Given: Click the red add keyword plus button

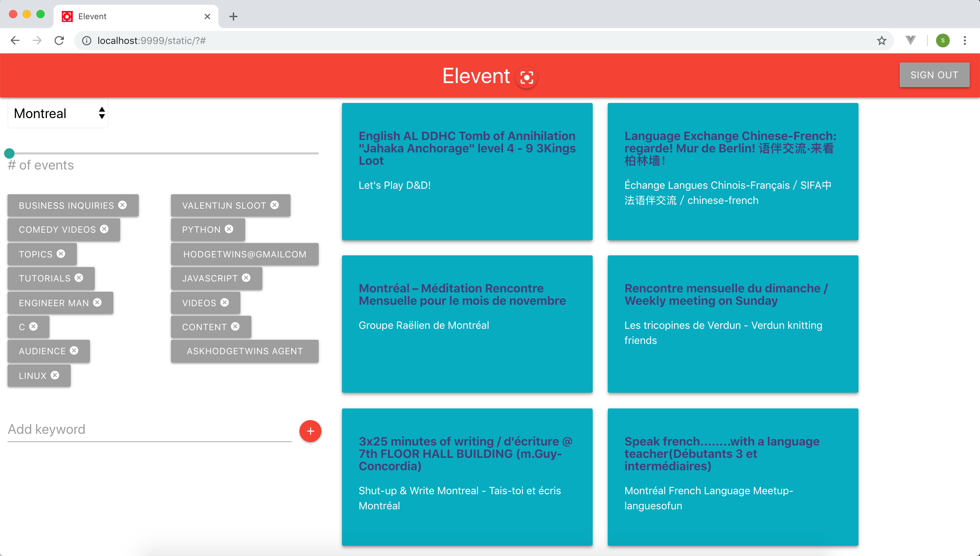Looking at the screenshot, I should point(310,431).
